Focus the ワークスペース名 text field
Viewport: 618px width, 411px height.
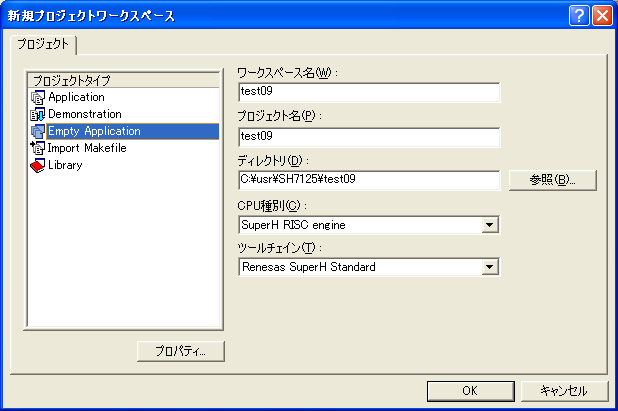[368, 92]
